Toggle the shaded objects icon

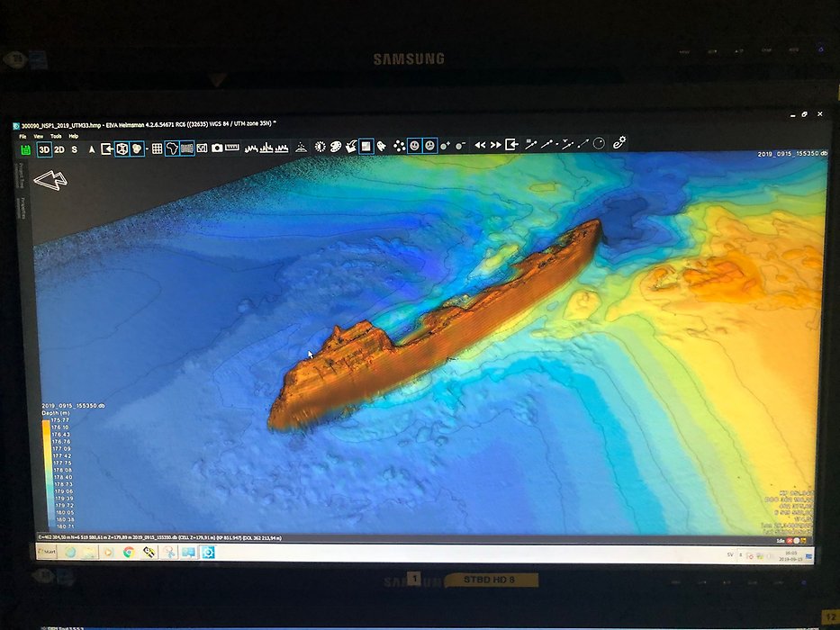coord(137,148)
